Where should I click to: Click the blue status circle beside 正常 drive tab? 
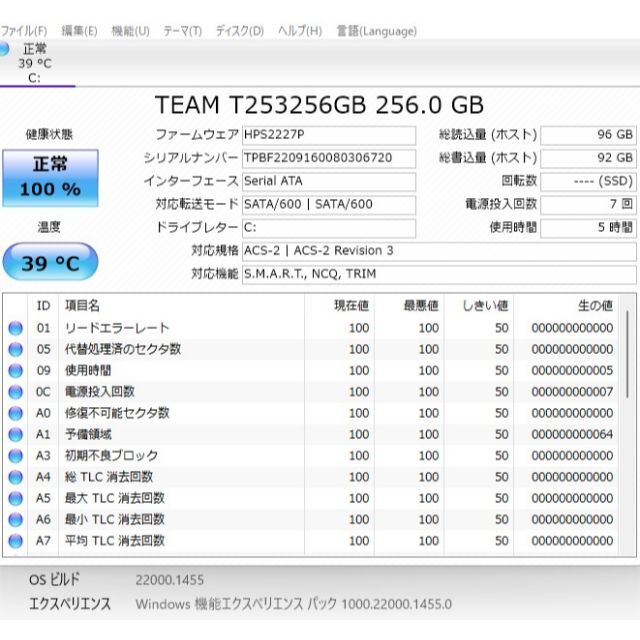pos(3,49)
